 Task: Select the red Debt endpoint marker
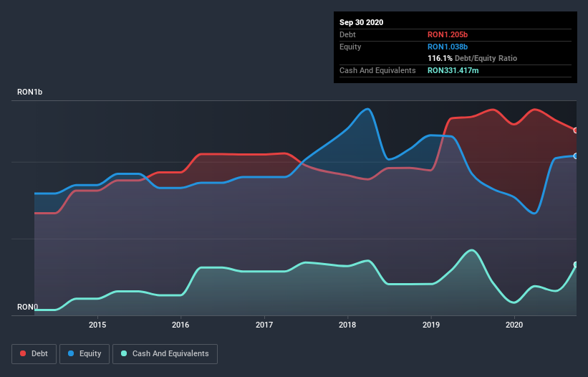576,130
